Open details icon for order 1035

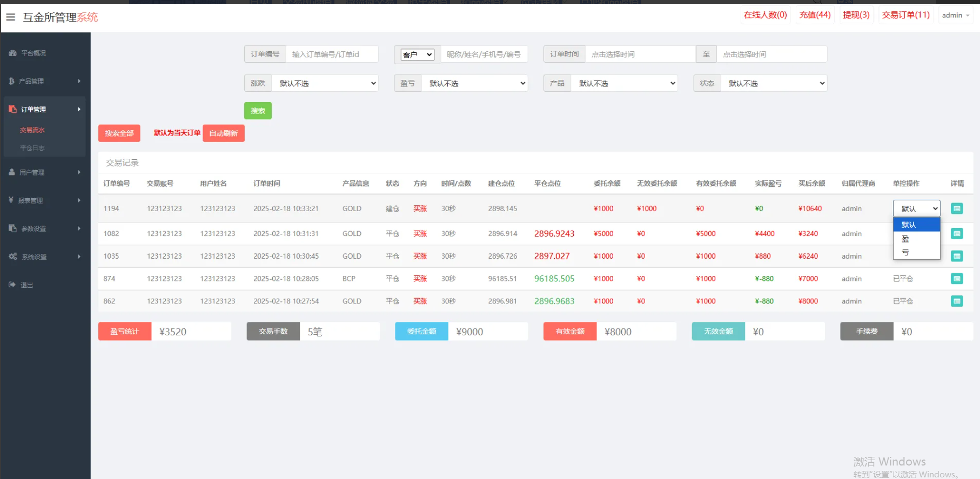click(956, 257)
